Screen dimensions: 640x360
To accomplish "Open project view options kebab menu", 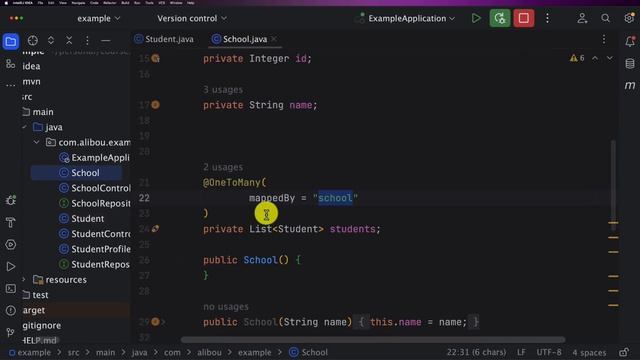I will click(87, 40).
